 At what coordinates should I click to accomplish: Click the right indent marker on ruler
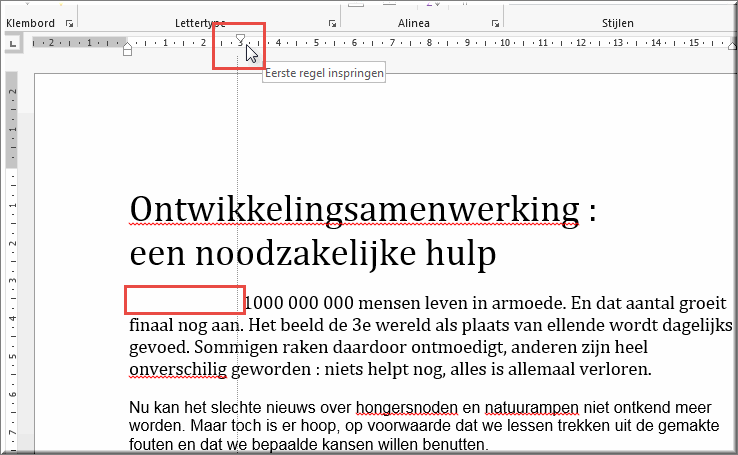click(732, 46)
